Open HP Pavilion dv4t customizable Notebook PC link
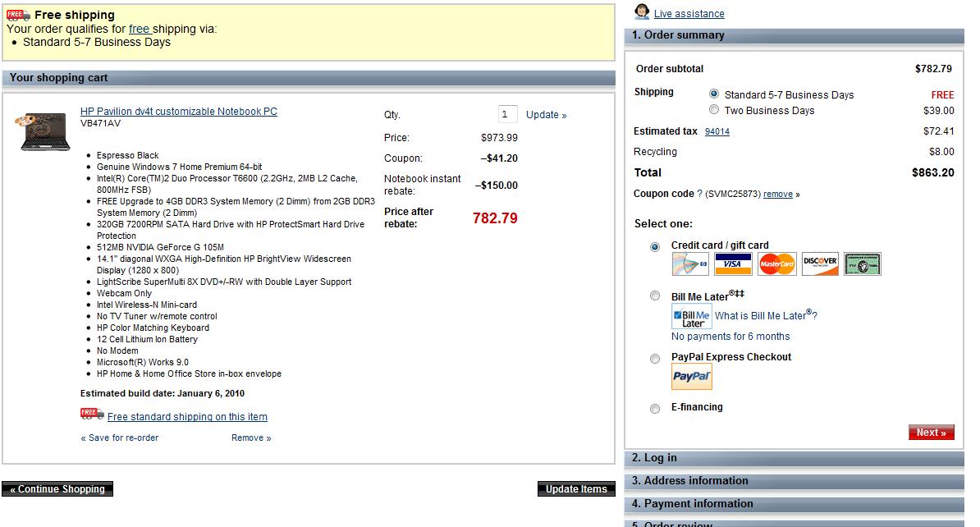The width and height of the screenshot is (980, 527). [x=179, y=112]
